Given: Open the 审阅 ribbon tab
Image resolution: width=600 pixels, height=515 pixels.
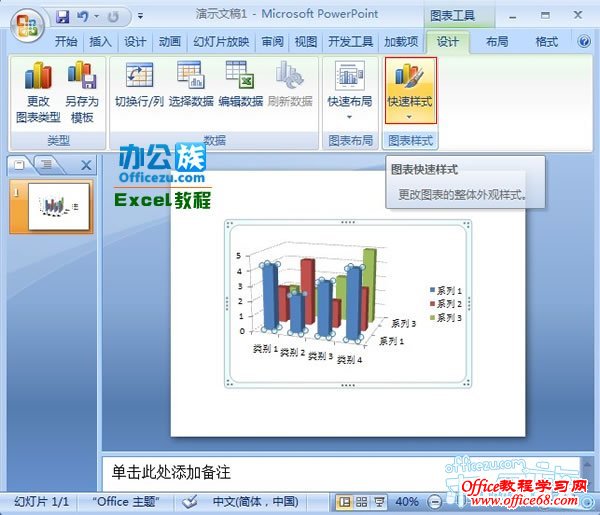Looking at the screenshot, I should [272, 41].
